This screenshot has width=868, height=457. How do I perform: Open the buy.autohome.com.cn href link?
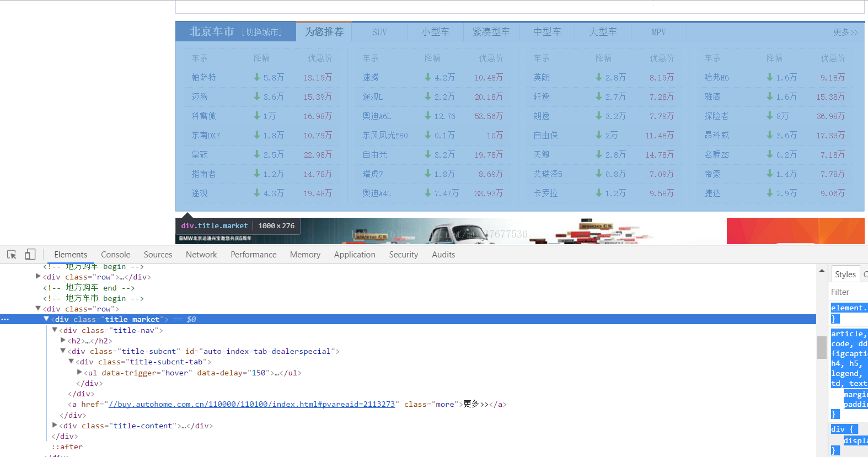251,404
